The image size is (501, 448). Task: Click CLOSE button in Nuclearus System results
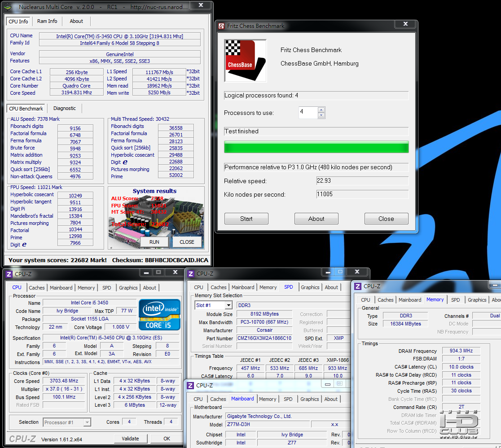click(x=187, y=242)
